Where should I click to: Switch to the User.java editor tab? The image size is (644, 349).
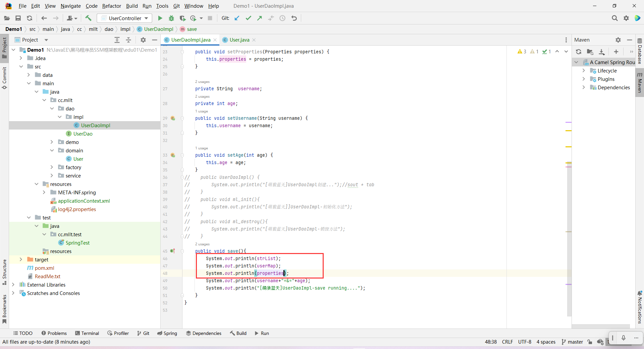[239, 40]
